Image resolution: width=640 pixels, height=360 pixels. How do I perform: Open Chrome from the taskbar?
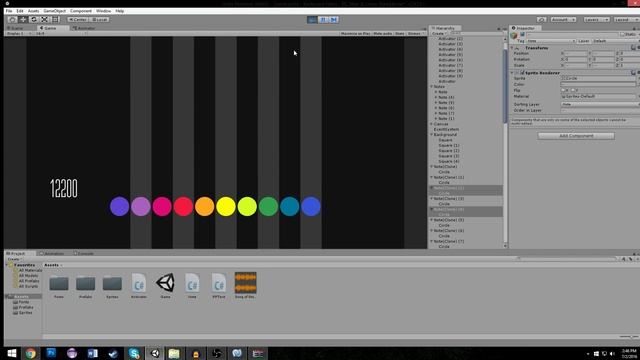(x=31, y=353)
